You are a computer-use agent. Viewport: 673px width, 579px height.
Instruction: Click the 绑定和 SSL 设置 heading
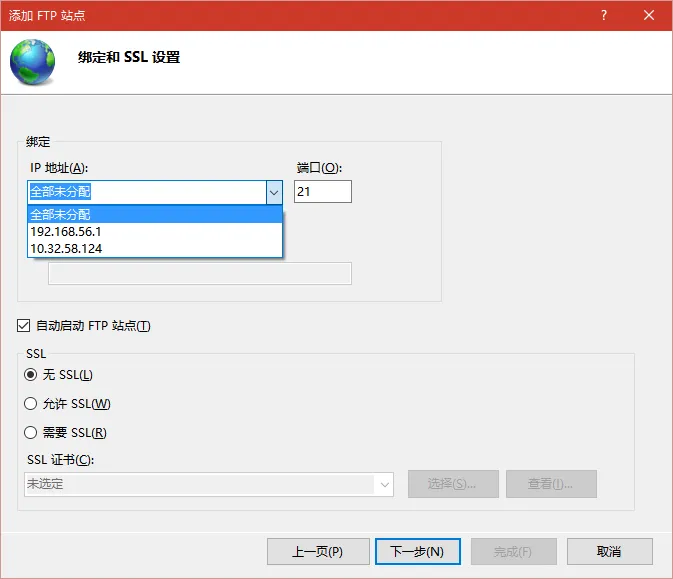pos(129,57)
